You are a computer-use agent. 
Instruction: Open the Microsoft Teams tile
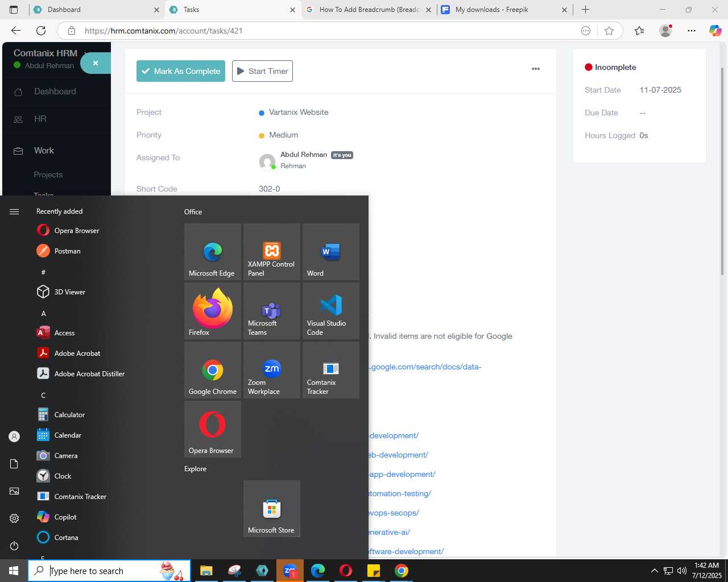coord(272,311)
